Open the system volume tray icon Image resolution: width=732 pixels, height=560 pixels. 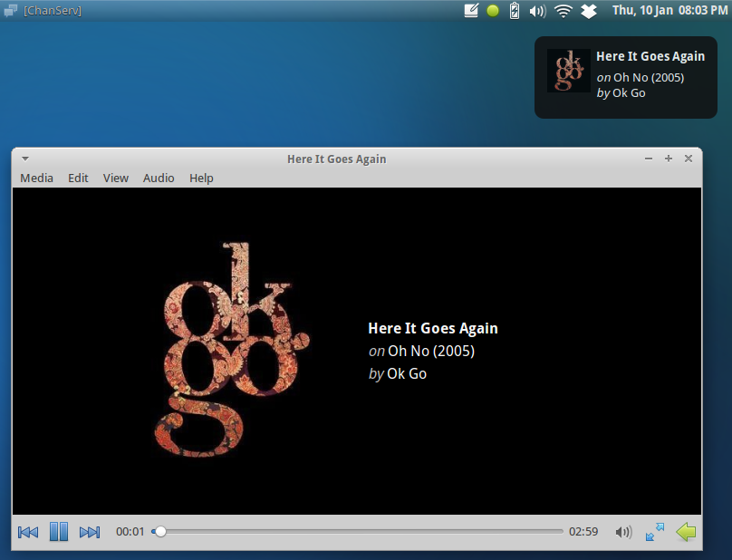pyautogui.click(x=537, y=10)
